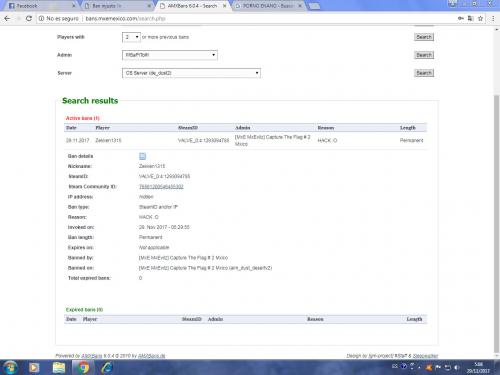
Task: Switch to the Ban appeals tab
Action: point(117,6)
